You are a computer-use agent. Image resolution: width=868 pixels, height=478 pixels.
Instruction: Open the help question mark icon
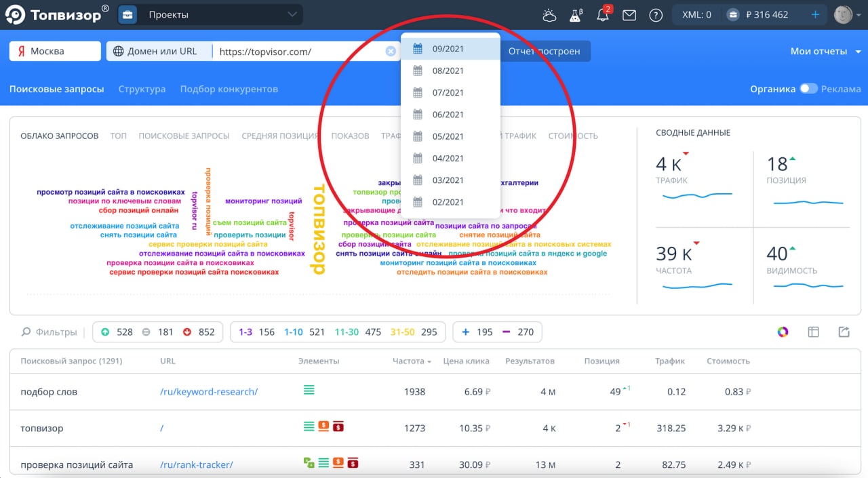tap(656, 15)
